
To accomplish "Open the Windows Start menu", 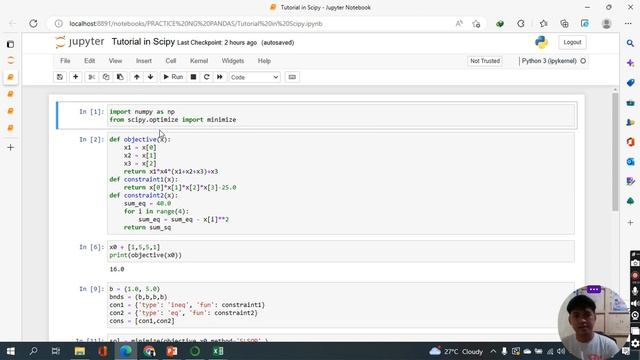I will pos(11,351).
